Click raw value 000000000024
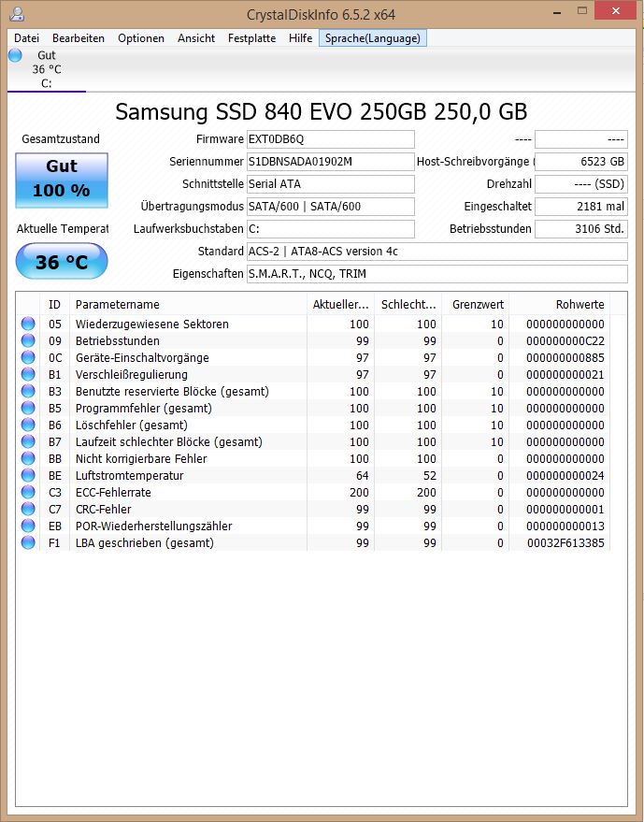644x822 pixels. [x=565, y=475]
